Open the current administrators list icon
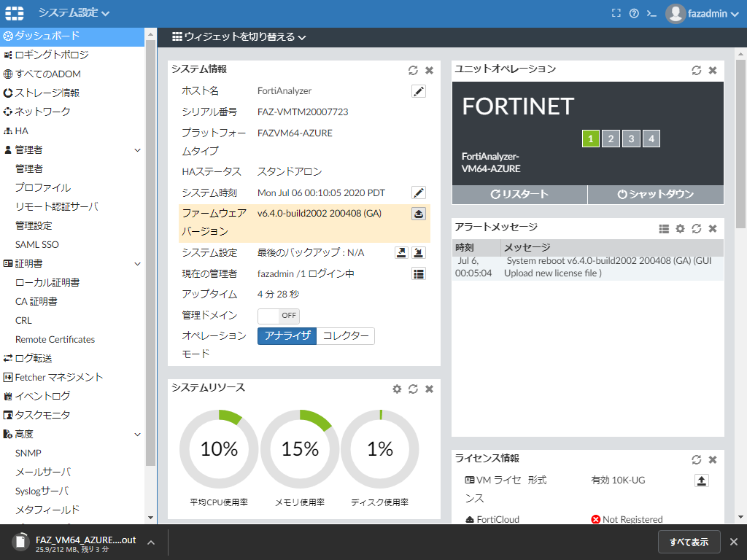Viewport: 747px width, 560px height. [418, 274]
